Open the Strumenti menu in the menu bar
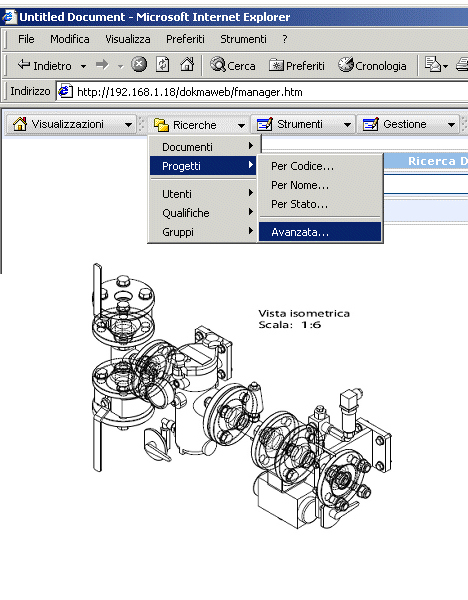The image size is (468, 600). click(x=243, y=39)
